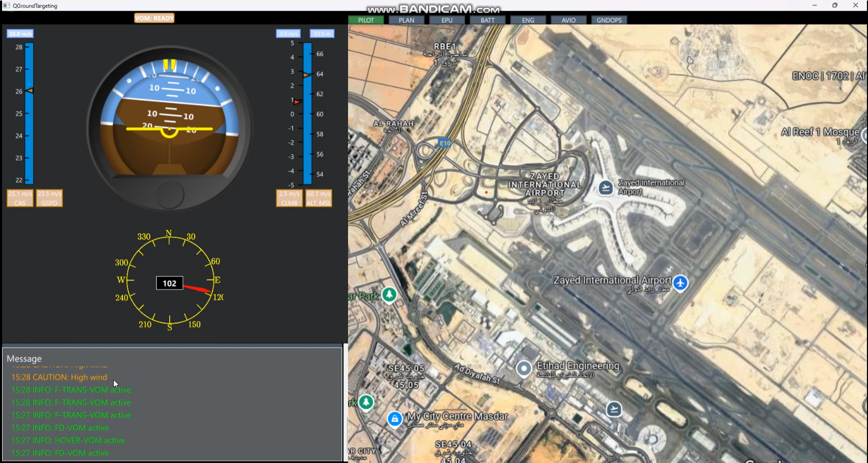This screenshot has height=463, width=868.
Task: Minimize the QGroundTargeting window
Action: 815,5
